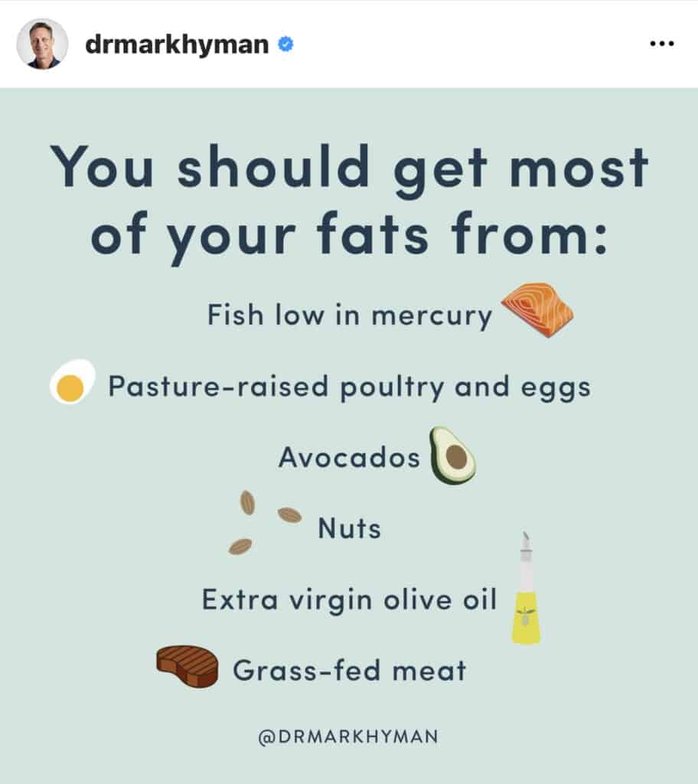Click the "Avocados" label
This screenshot has width=698, height=784.
pos(349,458)
